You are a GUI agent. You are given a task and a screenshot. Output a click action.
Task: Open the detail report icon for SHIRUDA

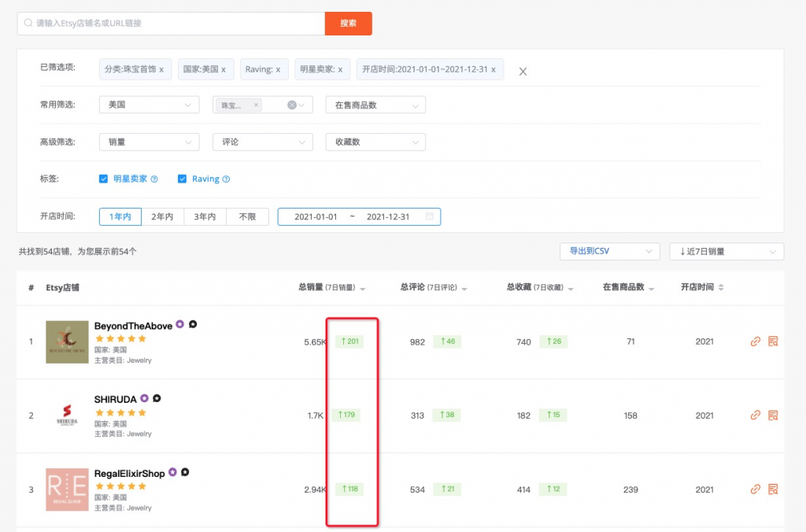coord(773,416)
